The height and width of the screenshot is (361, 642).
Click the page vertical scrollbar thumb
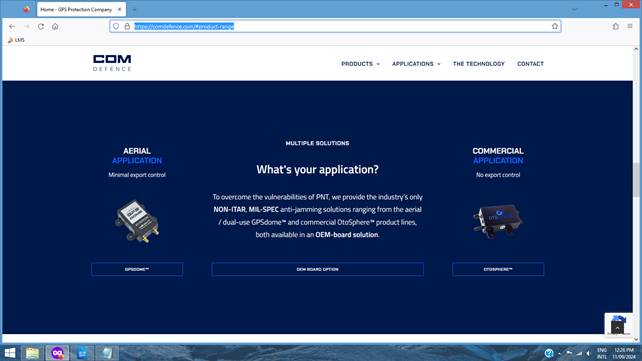click(x=636, y=179)
